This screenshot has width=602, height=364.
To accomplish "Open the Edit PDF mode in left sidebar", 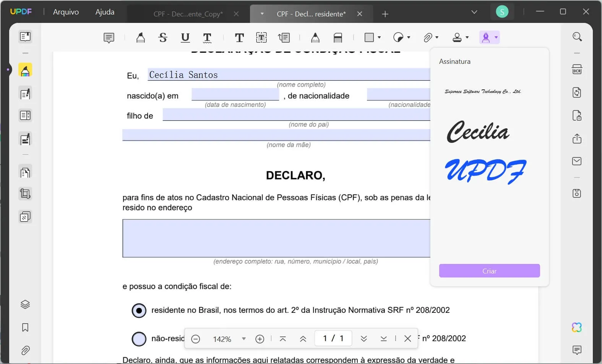I will click(x=25, y=94).
